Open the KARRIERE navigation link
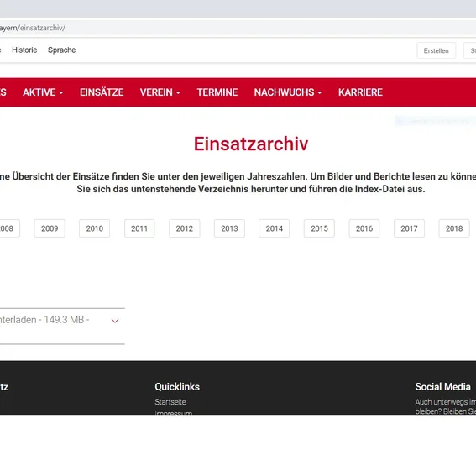 360,92
